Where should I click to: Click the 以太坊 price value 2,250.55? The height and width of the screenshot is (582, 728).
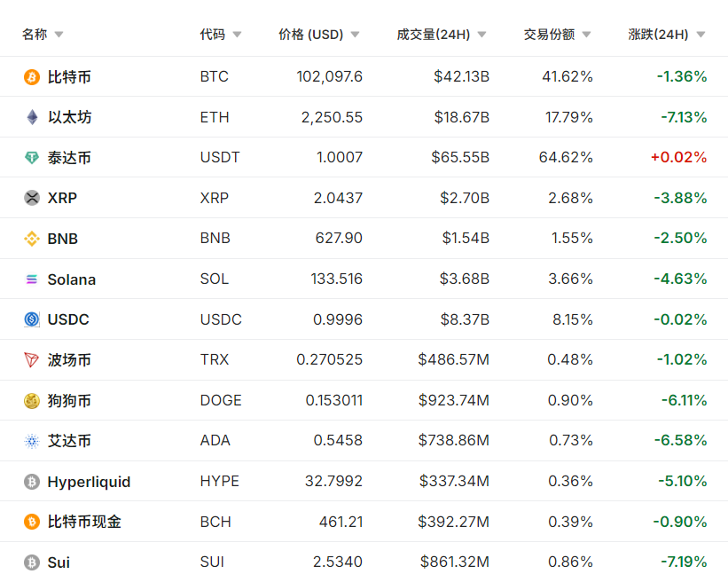click(332, 117)
